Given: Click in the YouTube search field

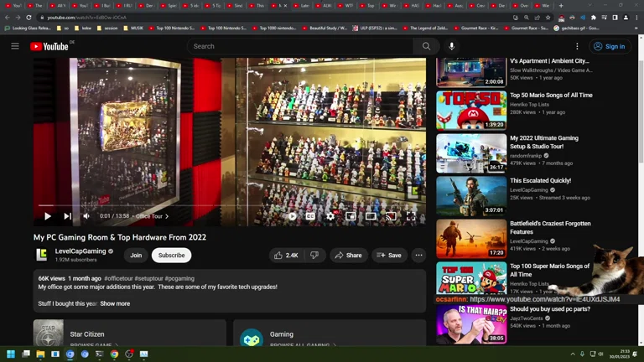Looking at the screenshot, I should 302,46.
